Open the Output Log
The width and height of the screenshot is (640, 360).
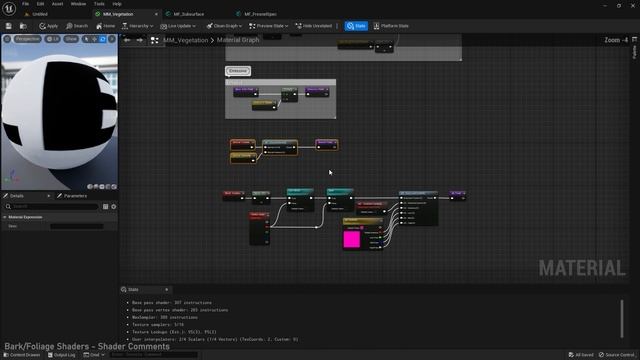(62, 355)
